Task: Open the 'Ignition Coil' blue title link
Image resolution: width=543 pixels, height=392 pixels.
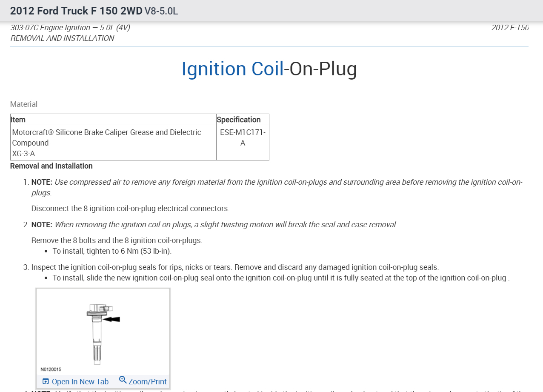Action: (232, 69)
